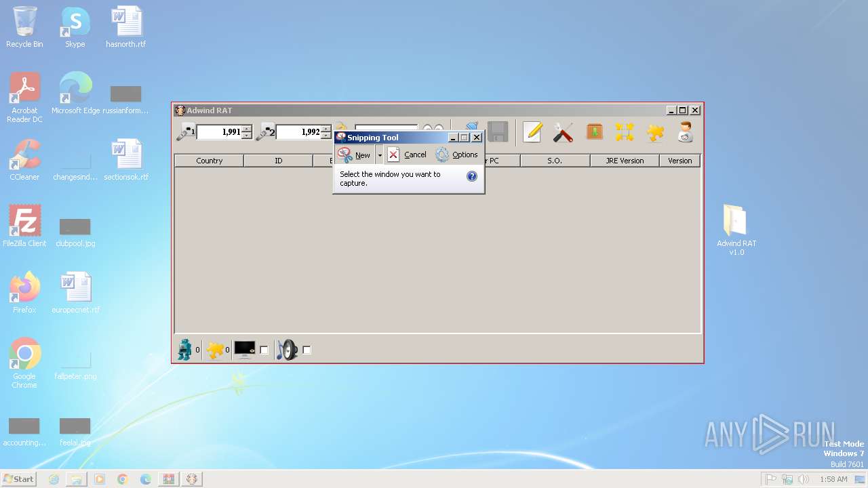The height and width of the screenshot is (488, 868).
Task: Open Skype desktop shortcut
Action: click(75, 28)
